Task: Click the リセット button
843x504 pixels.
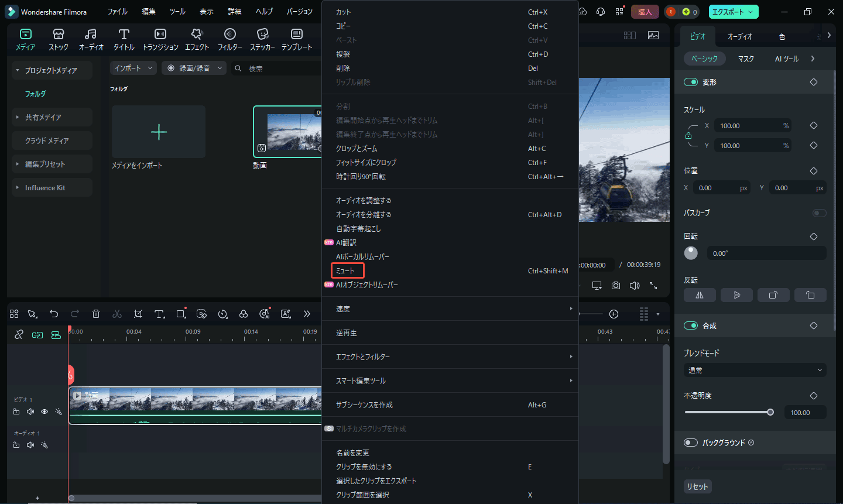Action: tap(697, 486)
